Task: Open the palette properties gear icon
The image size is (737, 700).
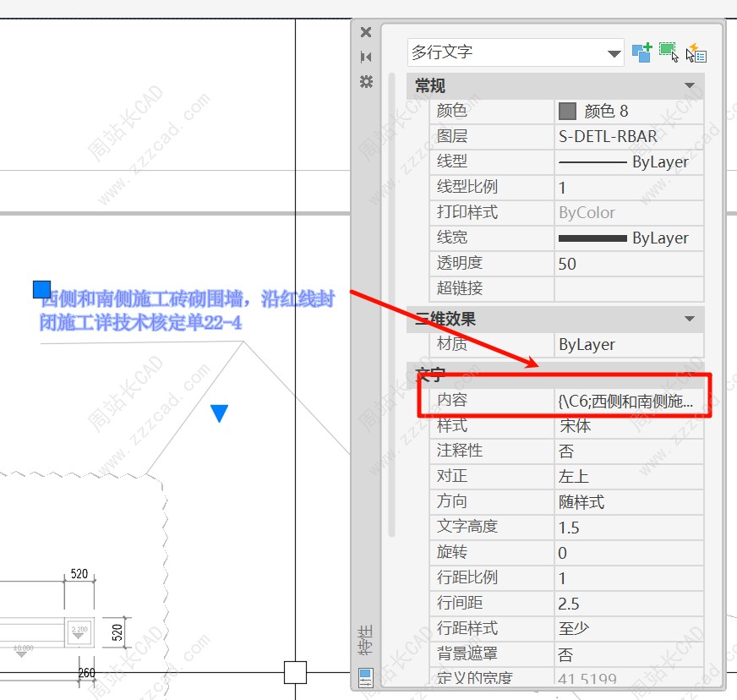Action: [x=366, y=81]
